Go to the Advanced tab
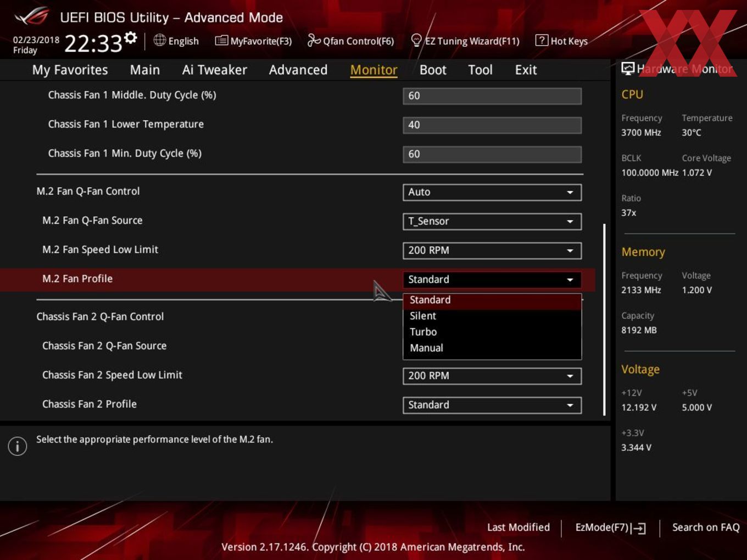Screen dimensions: 747x560 (x=298, y=70)
